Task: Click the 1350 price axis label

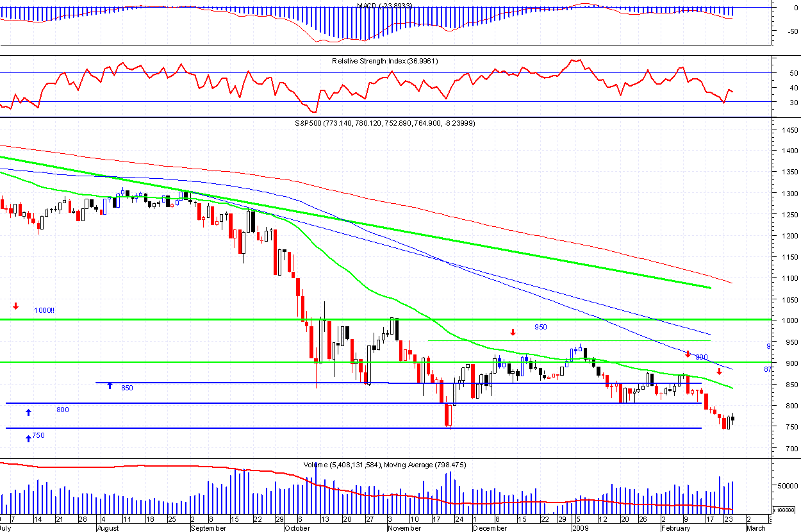Action: 789,172
